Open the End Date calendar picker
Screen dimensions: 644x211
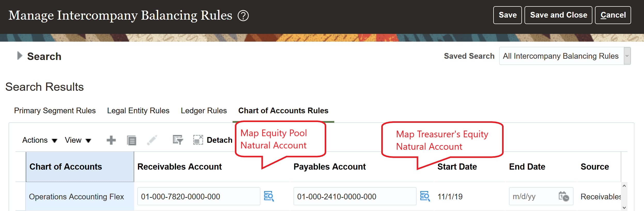pos(564,197)
